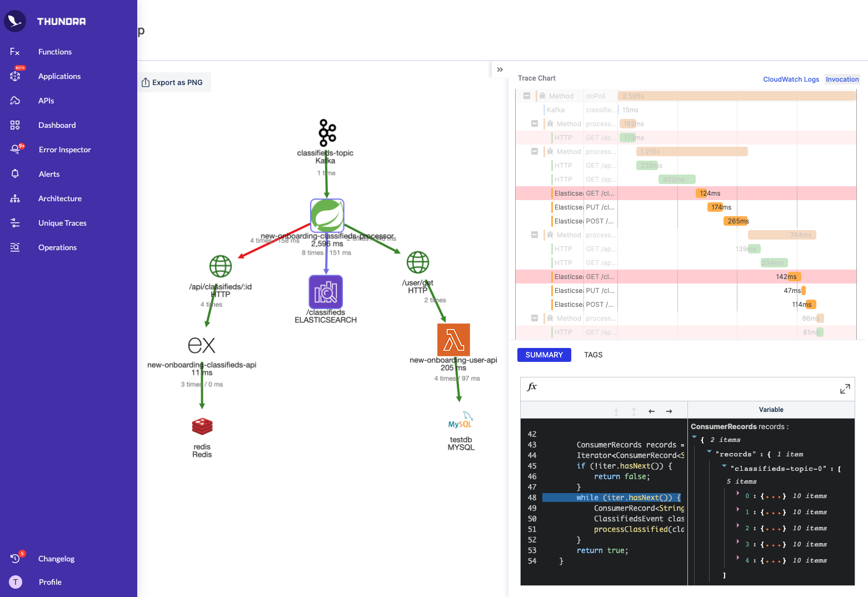The height and width of the screenshot is (597, 868).
Task: Step to next line with right arrow
Action: pyautogui.click(x=669, y=411)
